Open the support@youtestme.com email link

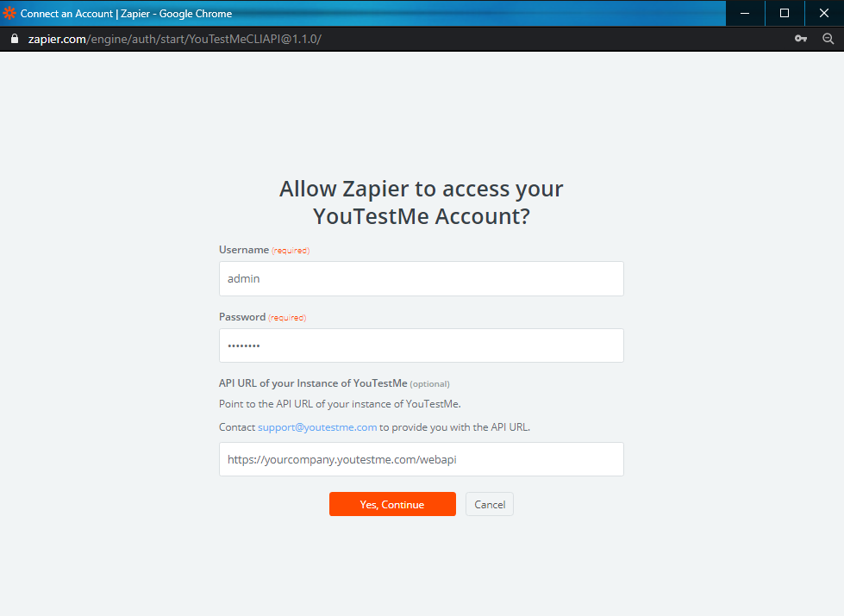coord(316,427)
